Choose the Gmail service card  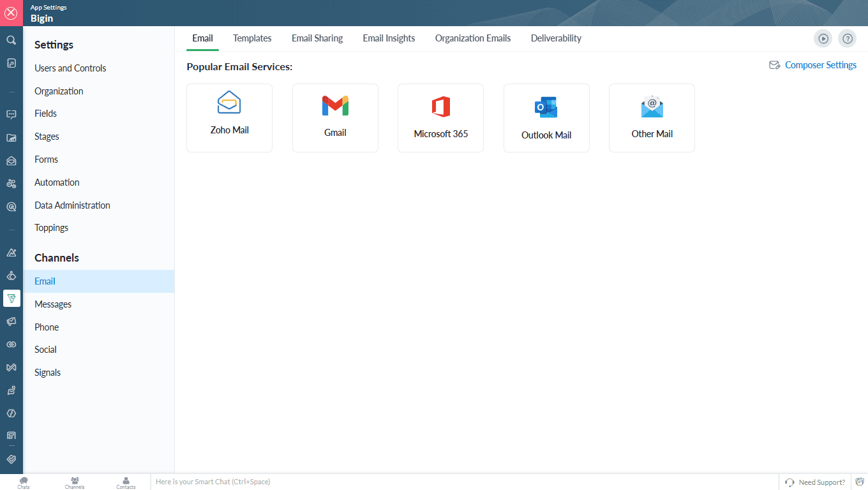(335, 118)
